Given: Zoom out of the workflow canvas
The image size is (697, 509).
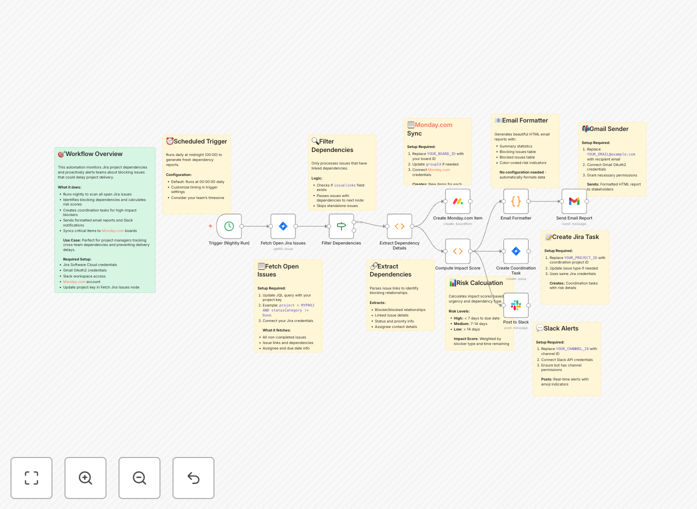Looking at the screenshot, I should [x=139, y=478].
